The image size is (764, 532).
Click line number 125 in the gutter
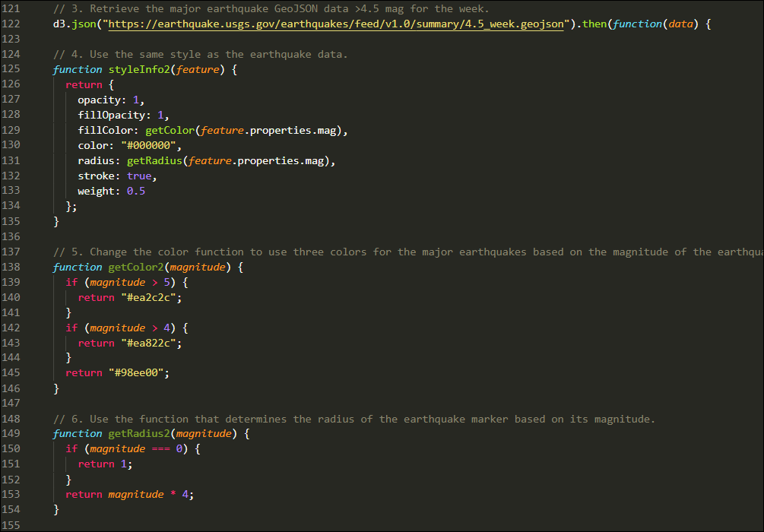[x=11, y=69]
